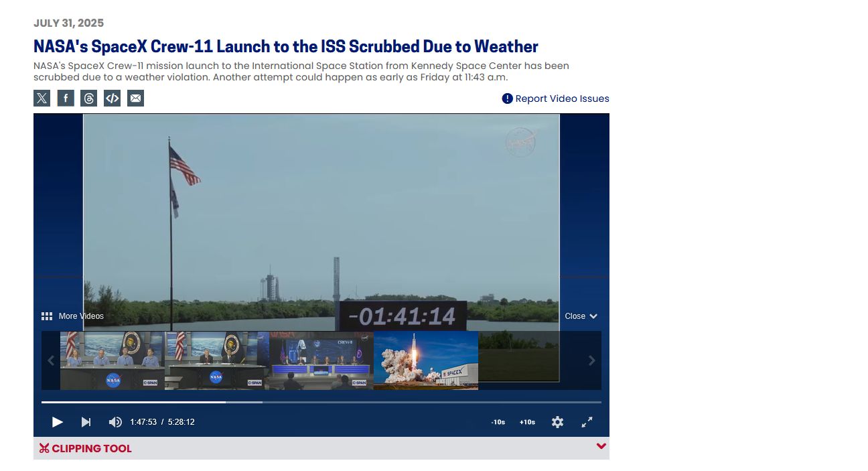
Task: Go to next related videos
Action: tap(591, 360)
